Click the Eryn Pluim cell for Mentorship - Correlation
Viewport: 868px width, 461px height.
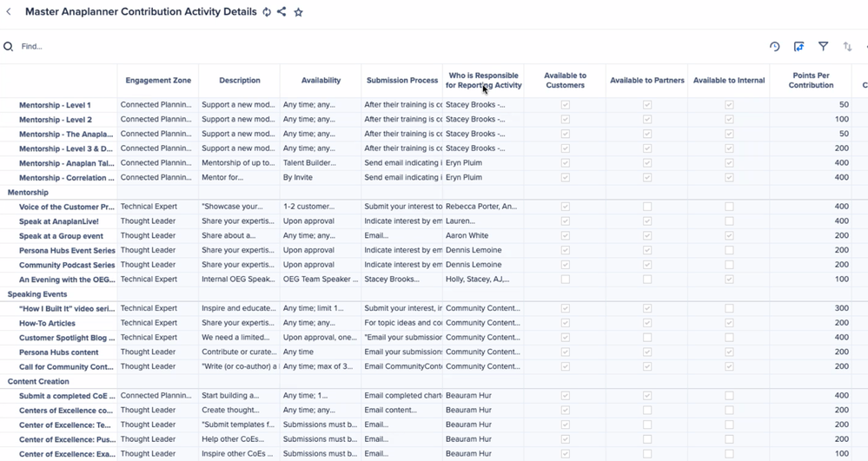pyautogui.click(x=483, y=178)
